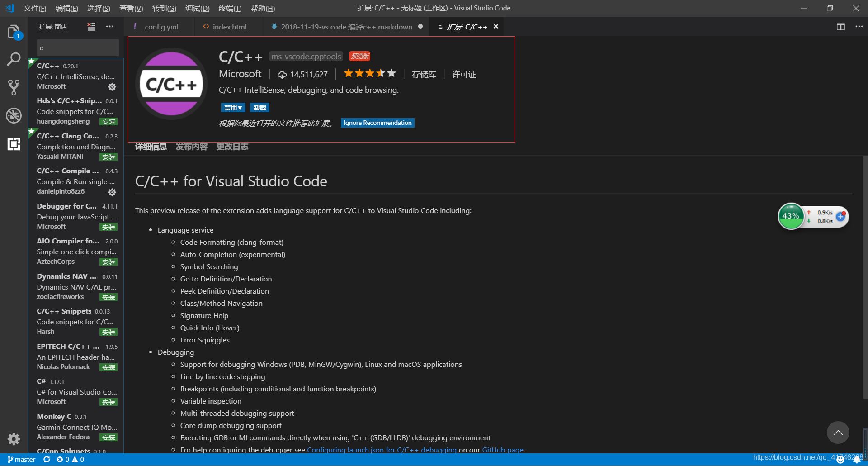Open the Explorer view in the activity bar
This screenshot has width=868, height=466.
coord(14,31)
